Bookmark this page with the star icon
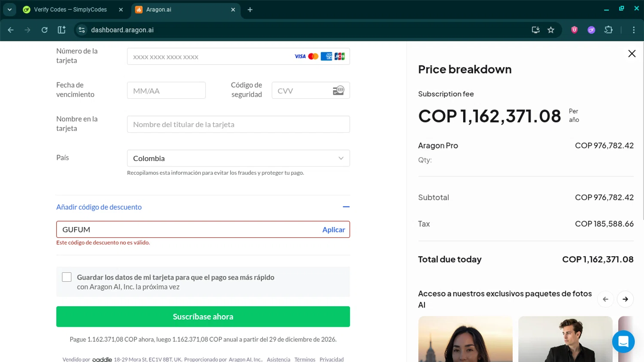 pyautogui.click(x=551, y=30)
